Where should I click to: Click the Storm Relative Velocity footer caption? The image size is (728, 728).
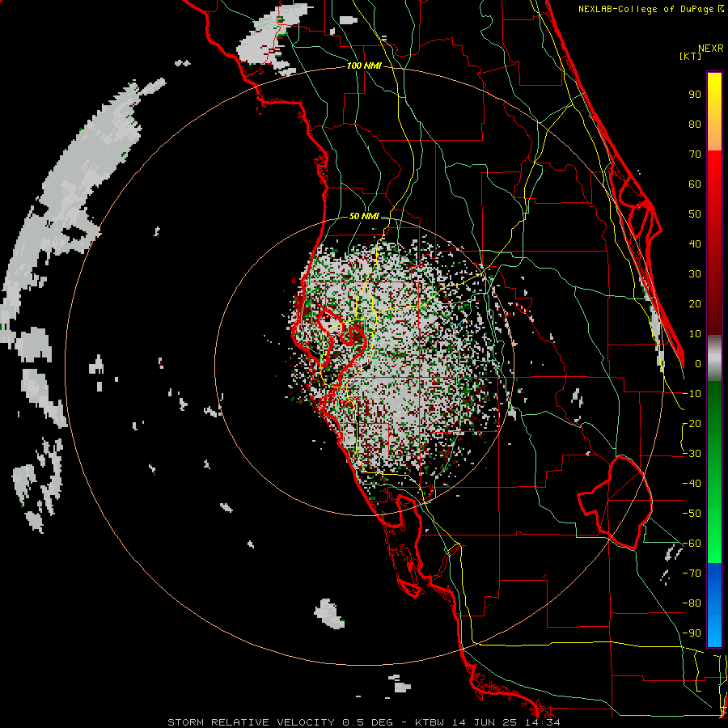[x=364, y=722]
